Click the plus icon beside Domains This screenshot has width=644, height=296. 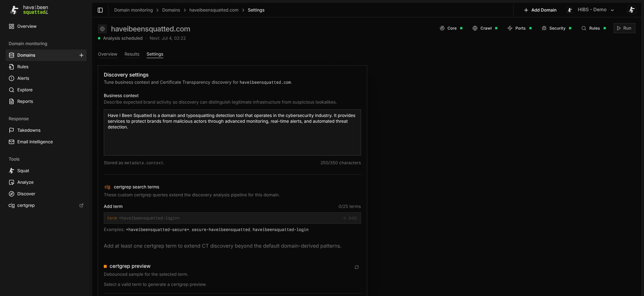tap(81, 55)
